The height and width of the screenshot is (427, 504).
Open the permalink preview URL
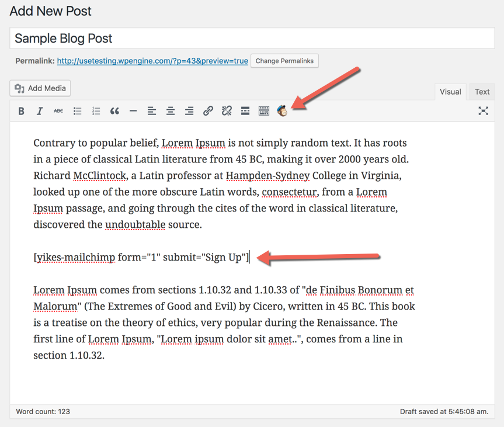tap(152, 60)
